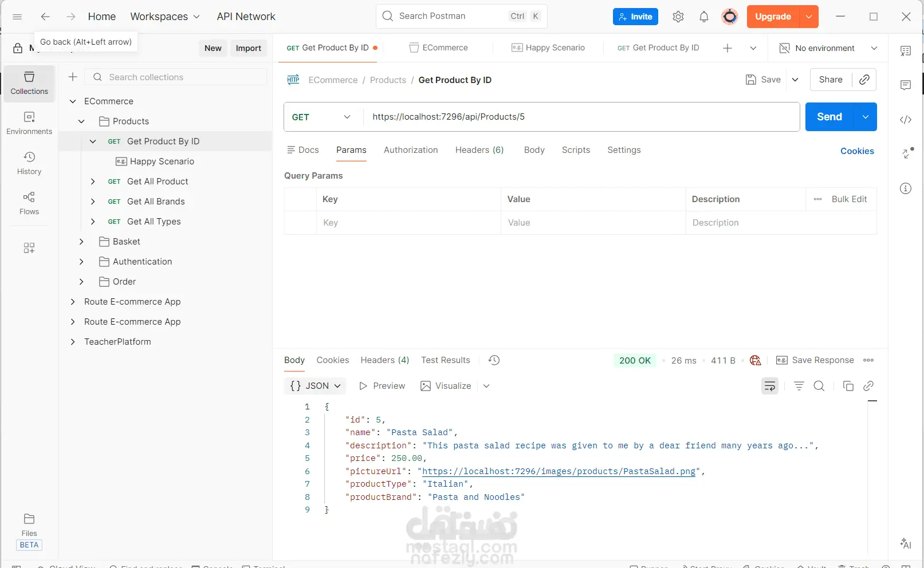Open the hamburger main menu
The image size is (924, 568).
pos(17,17)
